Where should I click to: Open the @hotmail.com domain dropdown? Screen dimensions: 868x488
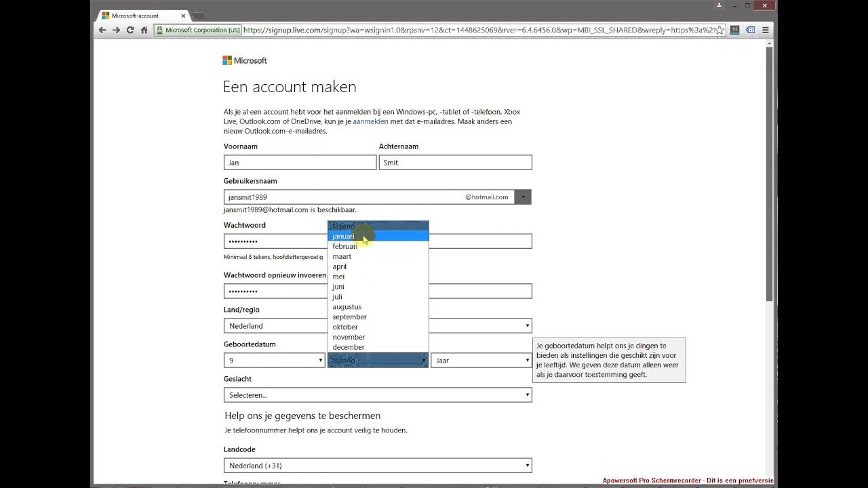point(523,197)
